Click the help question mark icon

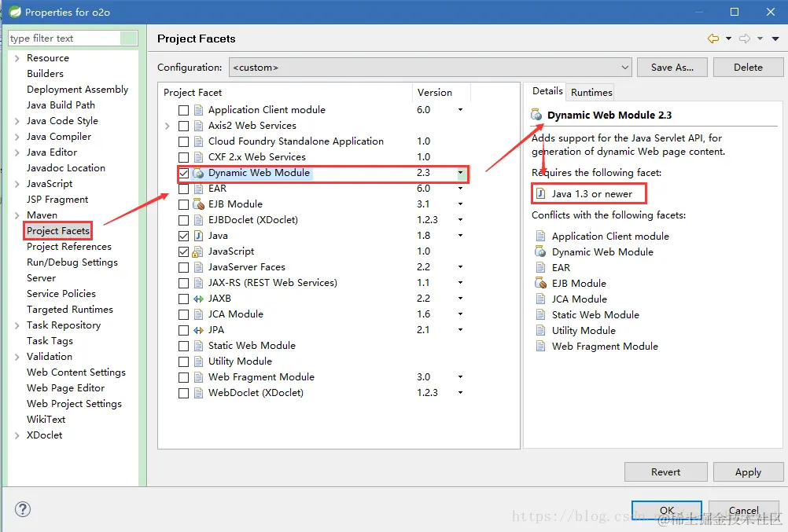click(x=23, y=509)
